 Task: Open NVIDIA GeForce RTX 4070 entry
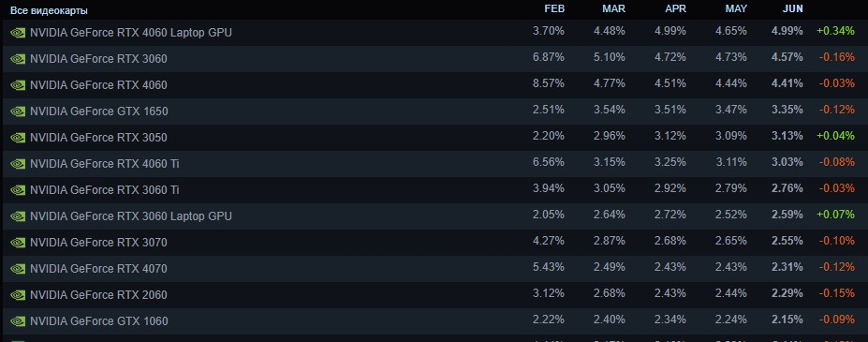click(434, 269)
